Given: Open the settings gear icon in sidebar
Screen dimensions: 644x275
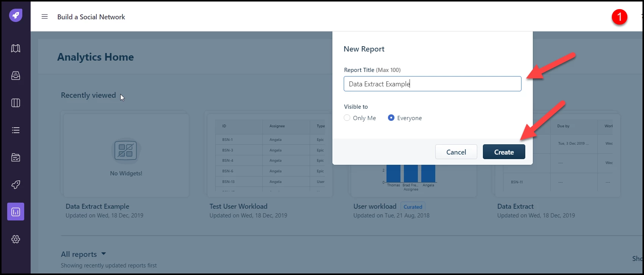Looking at the screenshot, I should coord(16,239).
